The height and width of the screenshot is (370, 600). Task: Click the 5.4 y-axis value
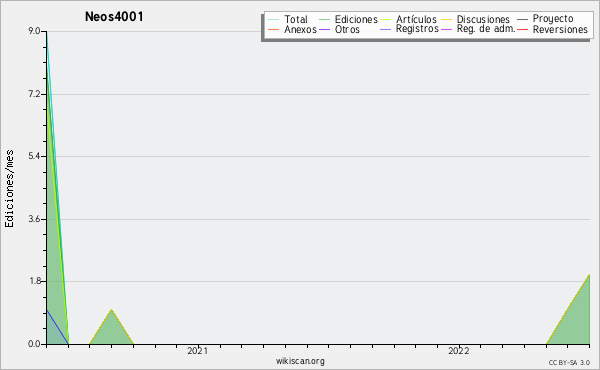(x=34, y=156)
